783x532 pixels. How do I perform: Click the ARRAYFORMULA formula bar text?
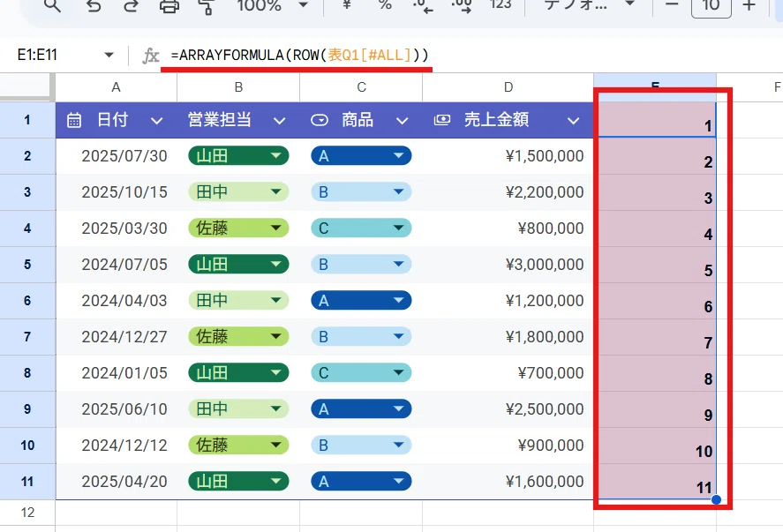[x=299, y=55]
